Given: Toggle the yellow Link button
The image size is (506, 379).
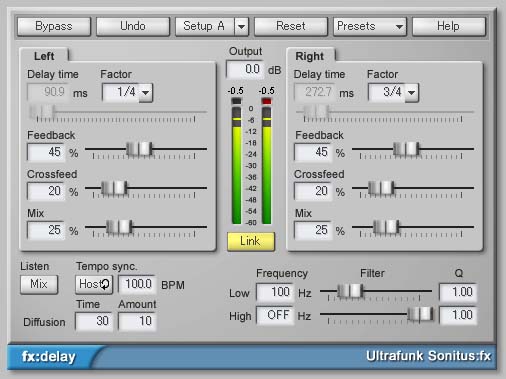Looking at the screenshot, I should [x=251, y=241].
